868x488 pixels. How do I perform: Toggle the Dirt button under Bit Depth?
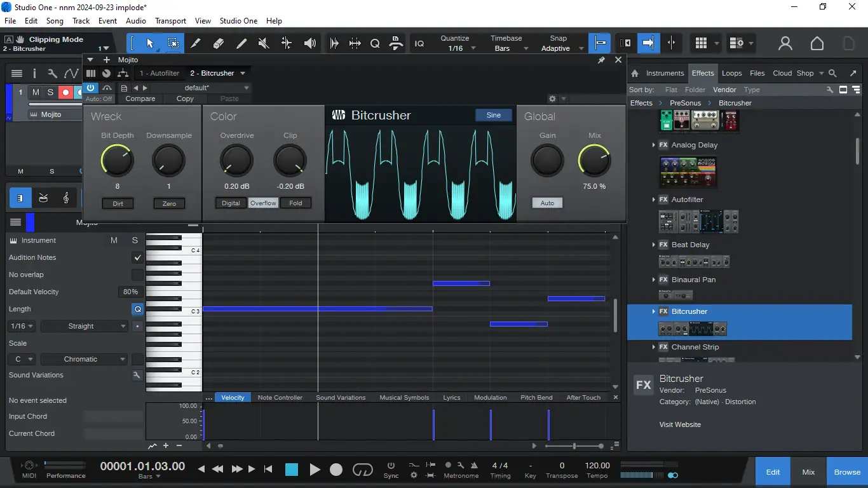(x=118, y=204)
